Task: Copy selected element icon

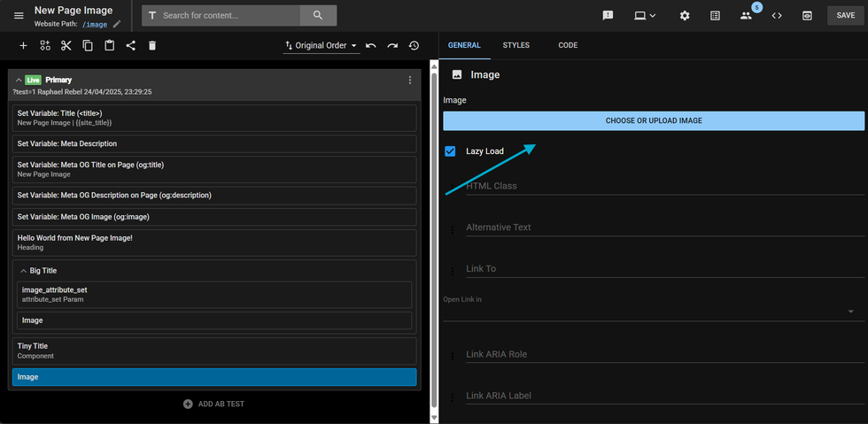Action: pyautogui.click(x=88, y=45)
